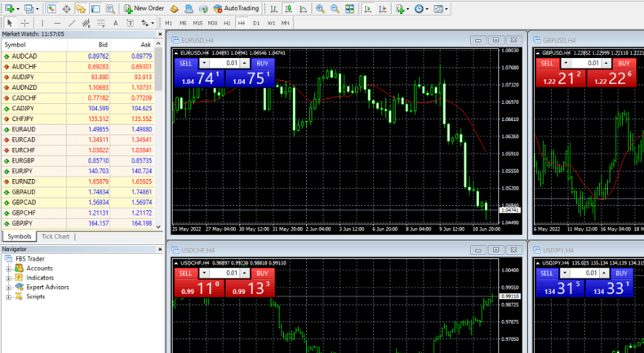
Task: Open EURUSD volume dropdown arrow
Action: coord(204,63)
